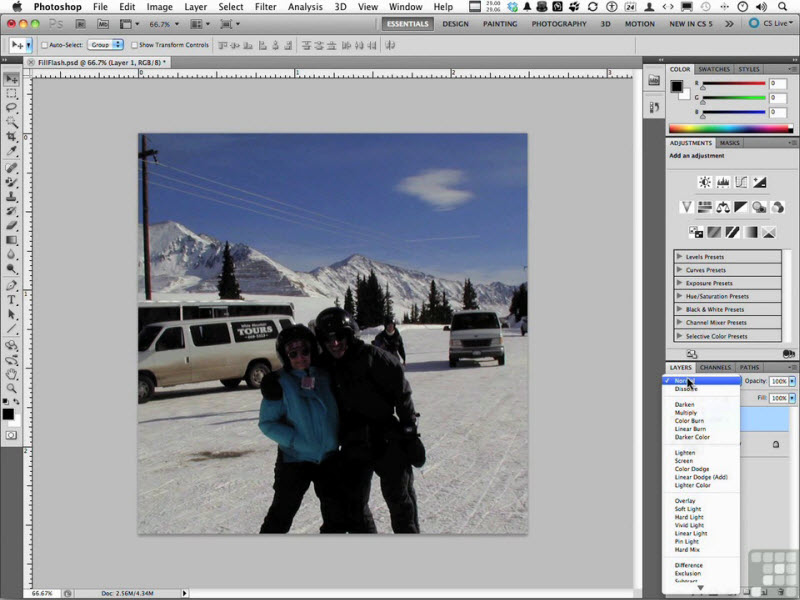Screen dimensions: 800x600
Task: Switch to Photography workspace
Action: coord(559,24)
